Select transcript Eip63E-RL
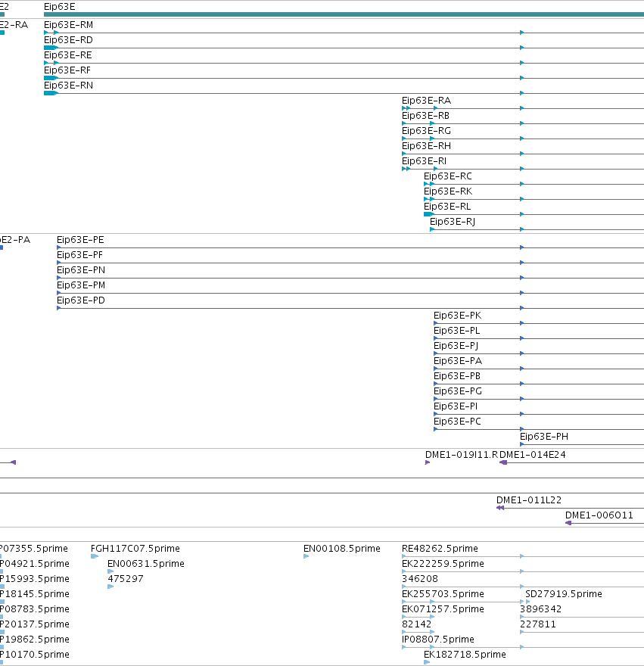The width and height of the screenshot is (644, 666). pos(447,207)
